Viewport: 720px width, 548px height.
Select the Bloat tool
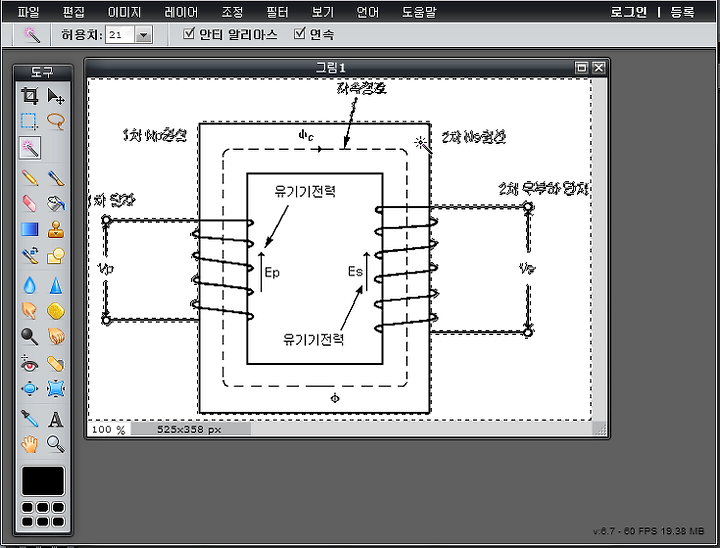pyautogui.click(x=29, y=389)
